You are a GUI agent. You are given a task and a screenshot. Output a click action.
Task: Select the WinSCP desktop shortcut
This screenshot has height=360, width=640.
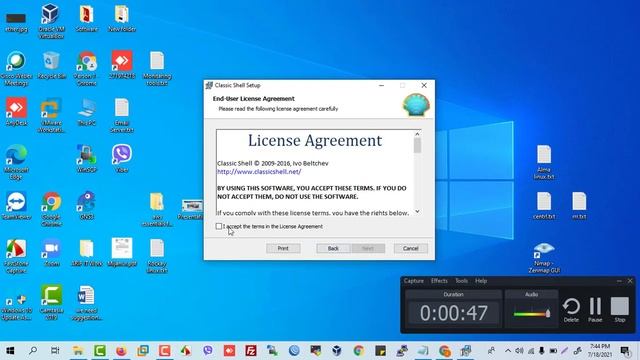click(x=87, y=158)
